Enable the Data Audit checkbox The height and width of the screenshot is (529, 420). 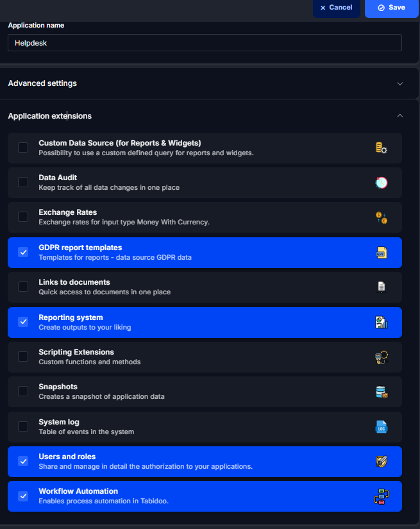pyautogui.click(x=23, y=182)
